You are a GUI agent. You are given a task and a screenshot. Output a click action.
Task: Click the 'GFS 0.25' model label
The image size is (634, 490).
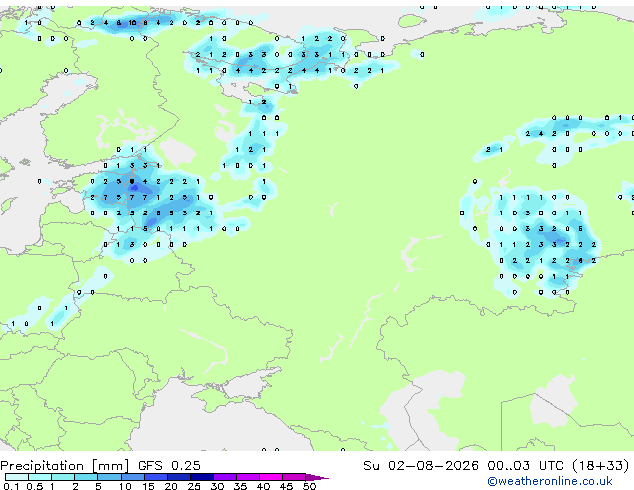tap(169, 466)
